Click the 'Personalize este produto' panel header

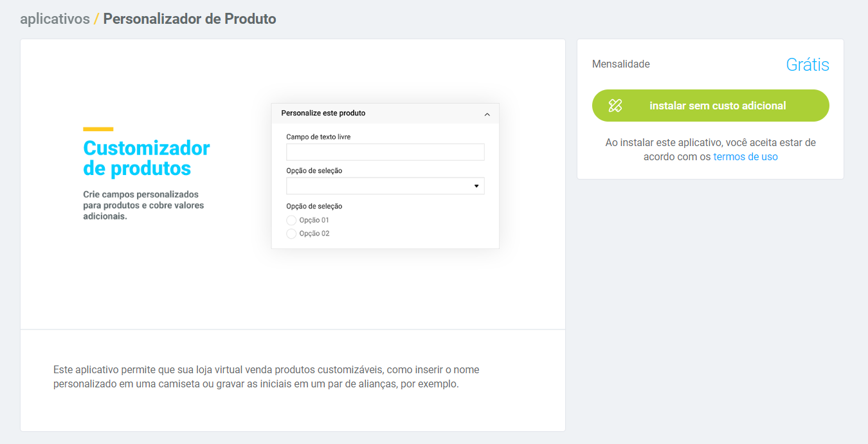323,113
